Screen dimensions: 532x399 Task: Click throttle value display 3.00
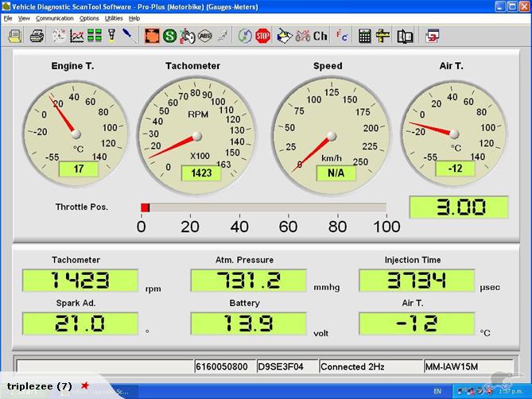(459, 207)
